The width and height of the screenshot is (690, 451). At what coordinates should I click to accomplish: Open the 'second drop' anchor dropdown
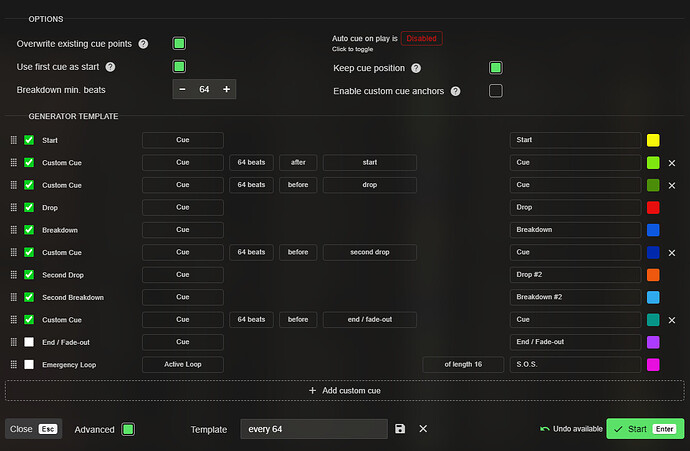pyautogui.click(x=370, y=252)
